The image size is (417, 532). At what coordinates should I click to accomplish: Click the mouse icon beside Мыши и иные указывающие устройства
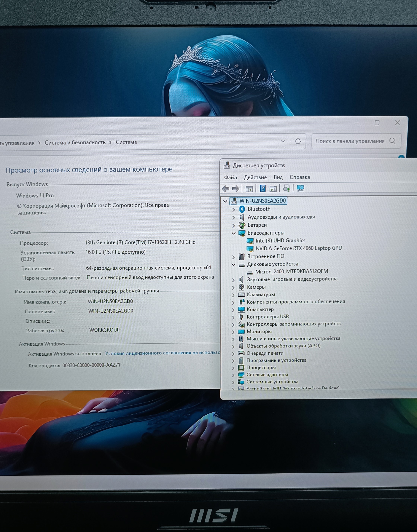[x=241, y=338]
